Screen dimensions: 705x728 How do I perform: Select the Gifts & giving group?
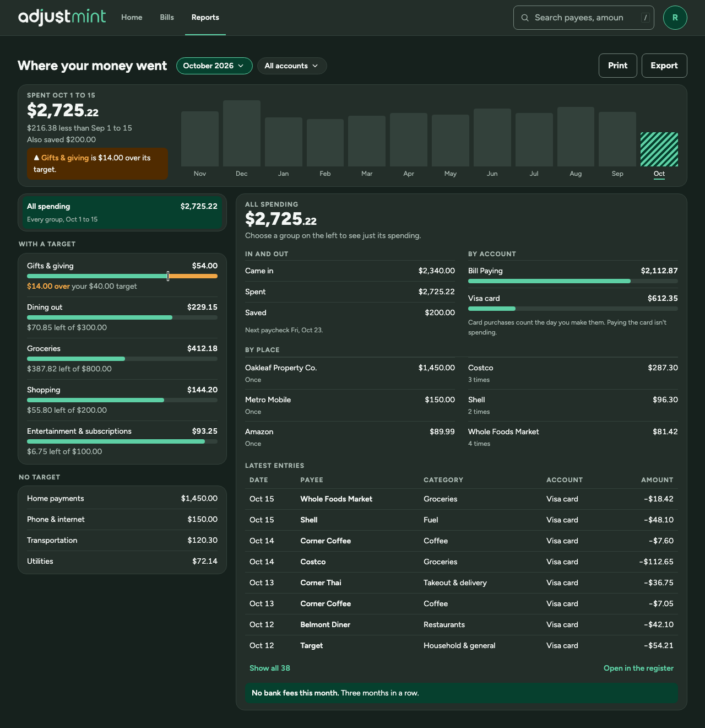pos(122,276)
